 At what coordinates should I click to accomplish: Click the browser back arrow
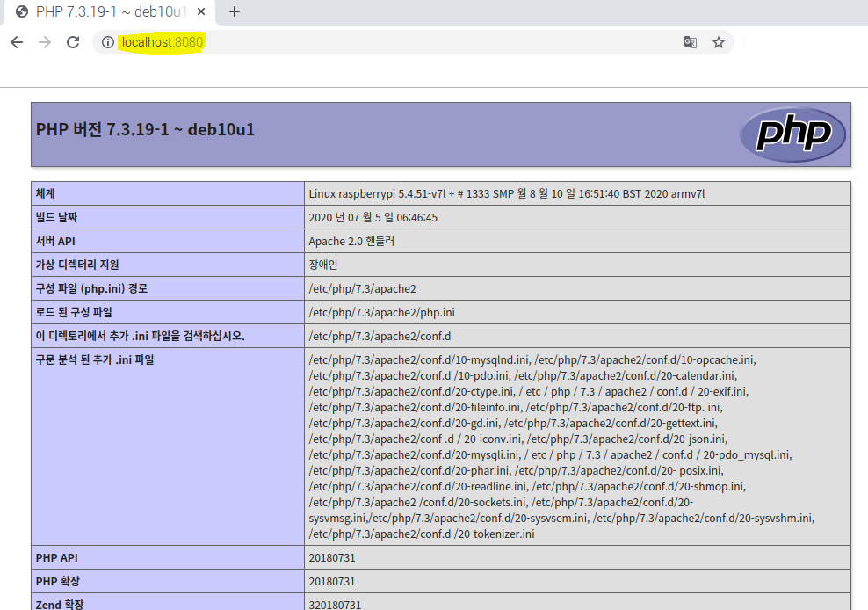(17, 42)
